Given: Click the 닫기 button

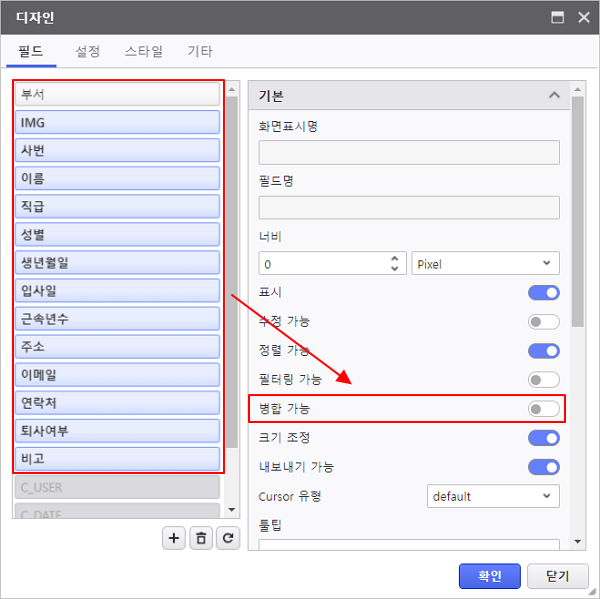Looking at the screenshot, I should [557, 576].
